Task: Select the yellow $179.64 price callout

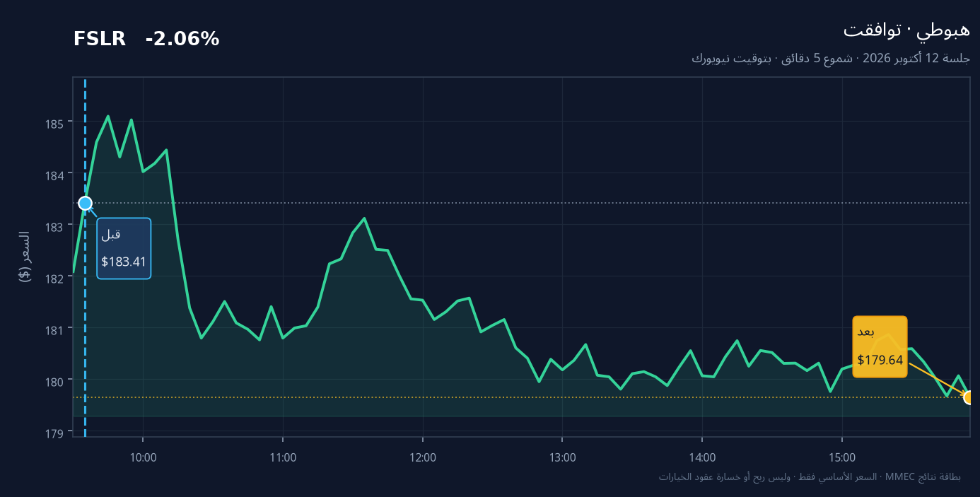Action: [880, 346]
